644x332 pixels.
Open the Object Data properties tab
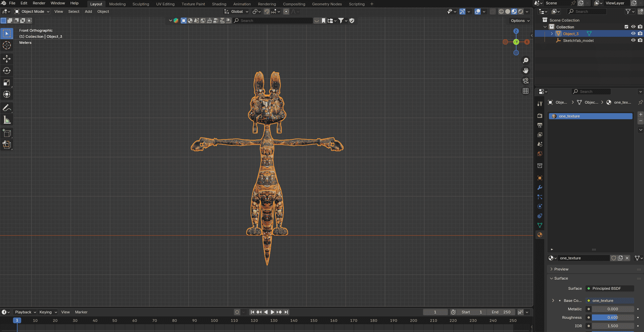[x=540, y=225]
